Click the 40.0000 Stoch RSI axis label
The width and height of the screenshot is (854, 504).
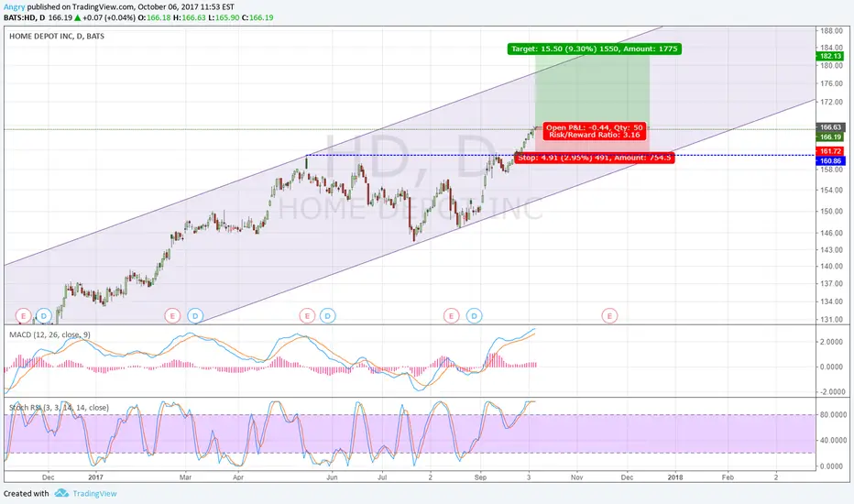833,440
